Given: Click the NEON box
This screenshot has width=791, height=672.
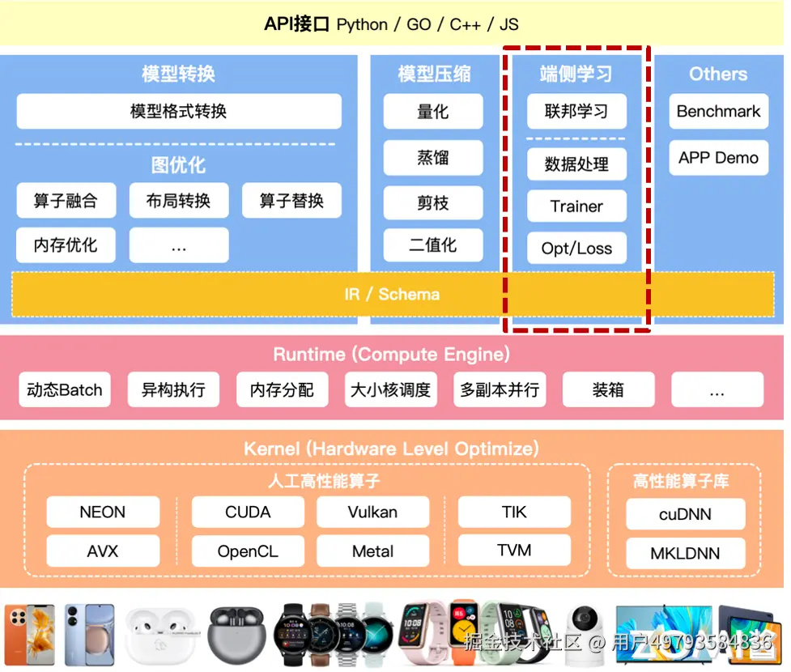Looking at the screenshot, I should [103, 512].
